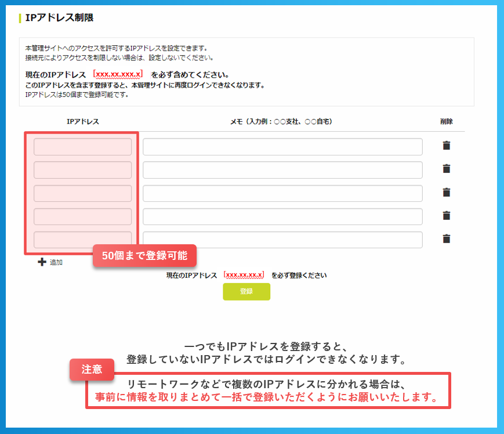This screenshot has width=504, height=434.
Task: Focus the fourth row's メモ input
Action: pyautogui.click(x=282, y=216)
